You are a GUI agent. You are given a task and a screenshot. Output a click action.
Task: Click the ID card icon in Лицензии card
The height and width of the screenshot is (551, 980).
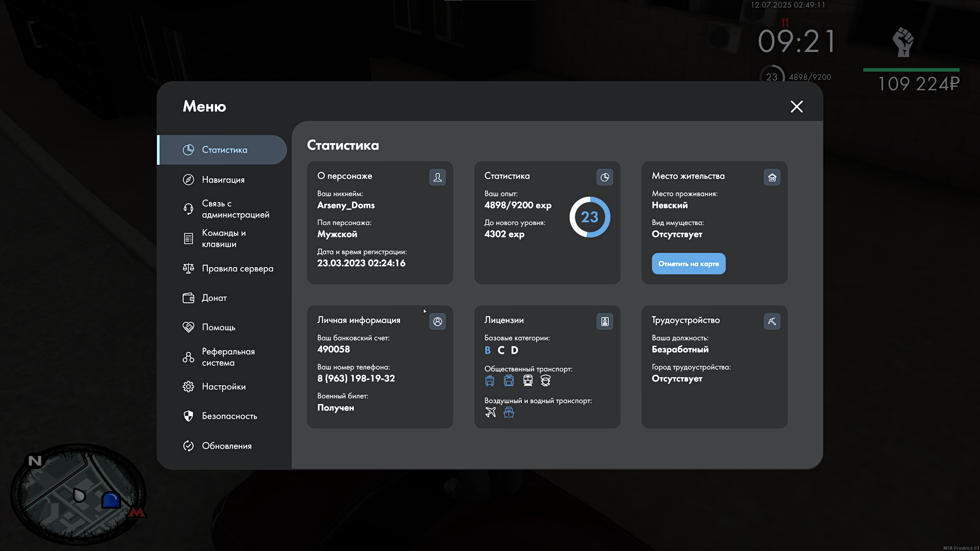tap(605, 321)
